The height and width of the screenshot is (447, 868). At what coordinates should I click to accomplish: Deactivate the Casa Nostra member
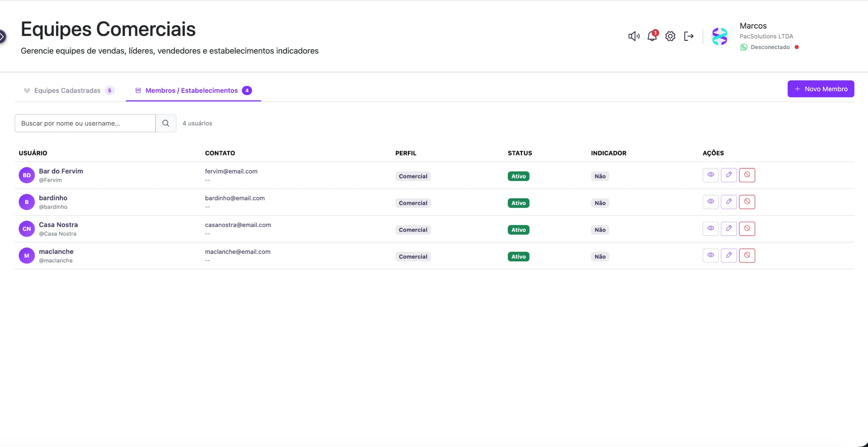click(747, 229)
